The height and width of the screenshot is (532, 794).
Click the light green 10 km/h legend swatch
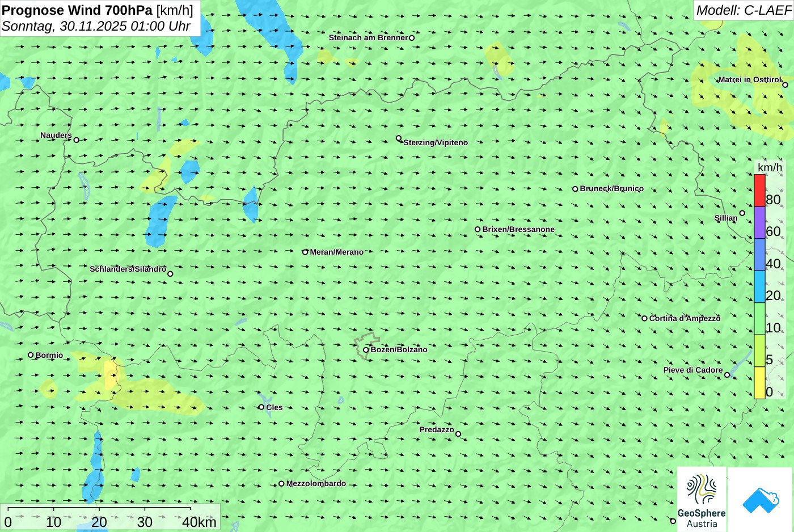pos(759,319)
